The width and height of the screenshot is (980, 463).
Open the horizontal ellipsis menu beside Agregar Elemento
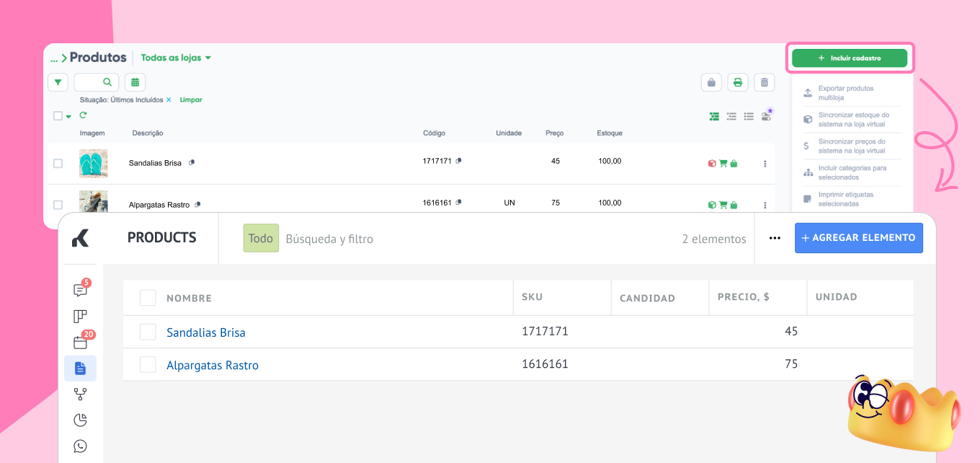[775, 238]
